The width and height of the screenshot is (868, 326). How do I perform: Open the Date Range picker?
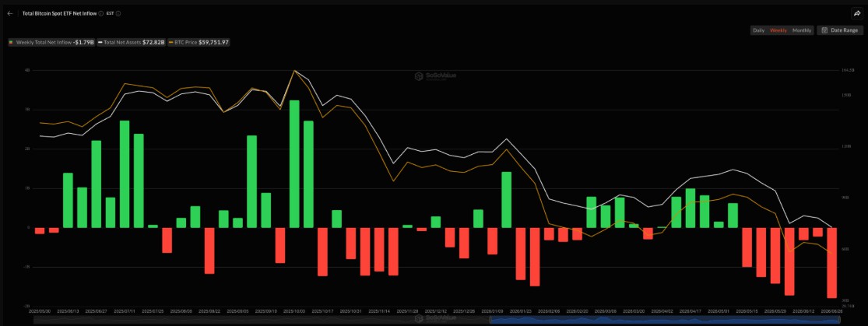pyautogui.click(x=840, y=30)
